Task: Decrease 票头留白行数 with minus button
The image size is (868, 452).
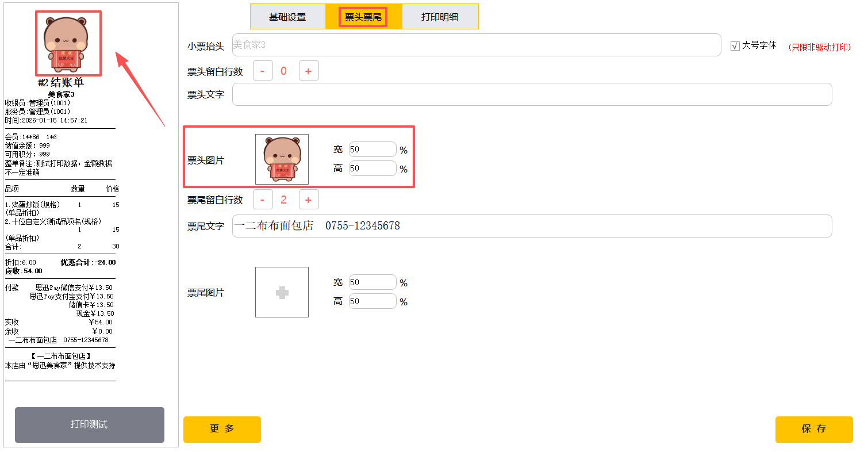Action: point(263,71)
